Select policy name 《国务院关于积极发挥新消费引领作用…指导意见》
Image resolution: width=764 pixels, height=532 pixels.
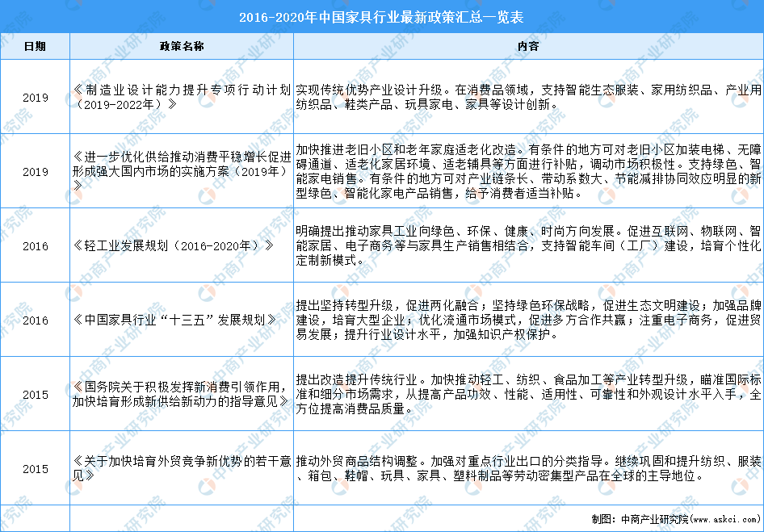click(181, 394)
